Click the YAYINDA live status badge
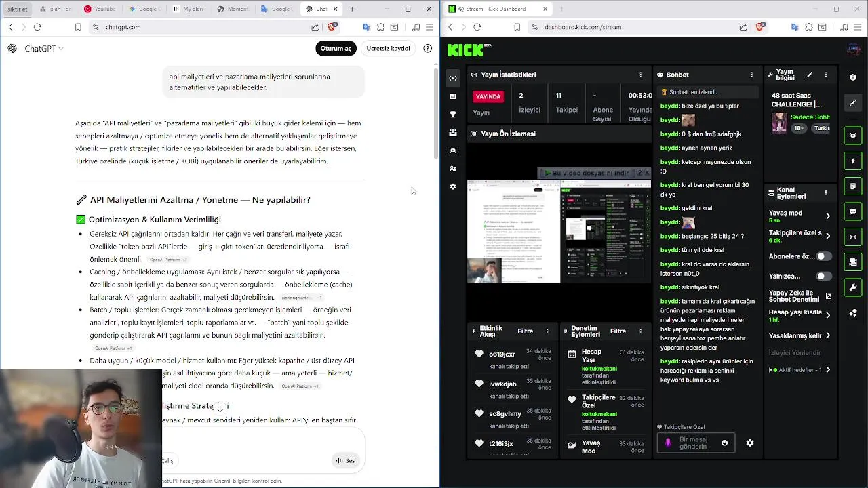The height and width of the screenshot is (488, 868). click(x=488, y=97)
